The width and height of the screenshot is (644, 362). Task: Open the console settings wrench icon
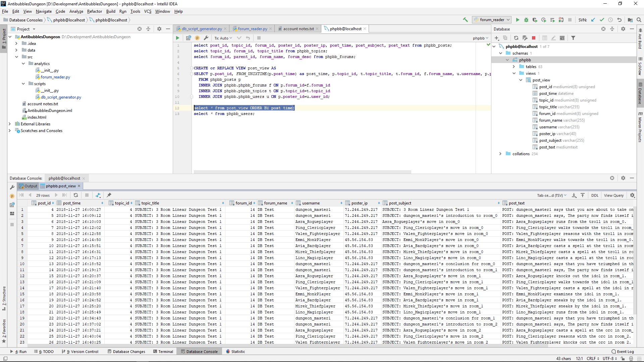206,38
